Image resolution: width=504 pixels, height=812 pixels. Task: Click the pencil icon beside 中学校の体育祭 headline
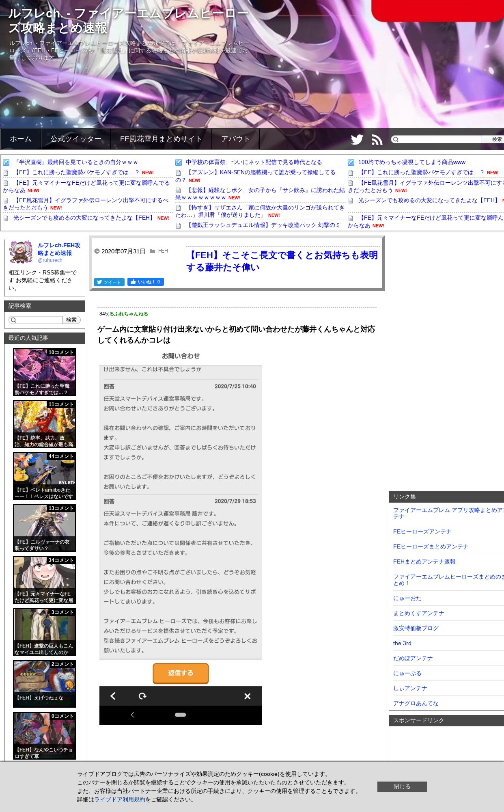coord(179,162)
